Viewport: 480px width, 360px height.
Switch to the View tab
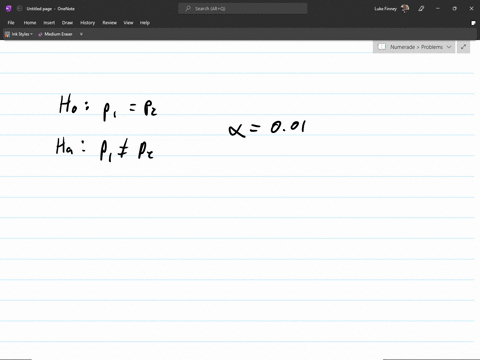click(x=128, y=23)
